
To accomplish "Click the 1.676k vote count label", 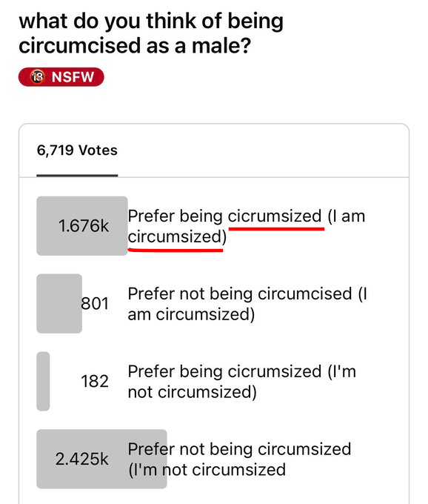I will [84, 225].
